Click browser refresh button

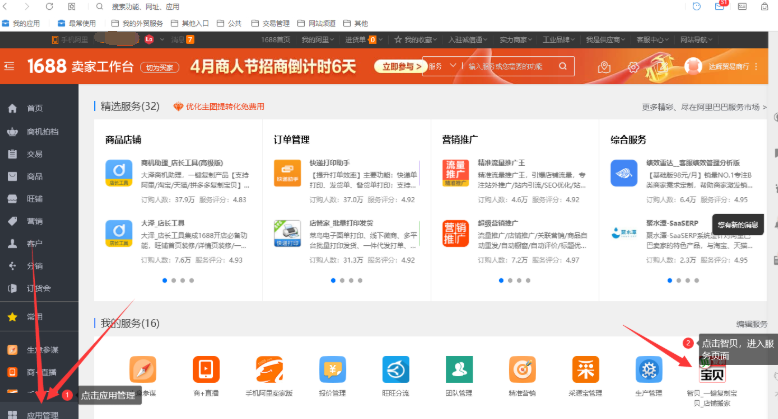point(49,6)
